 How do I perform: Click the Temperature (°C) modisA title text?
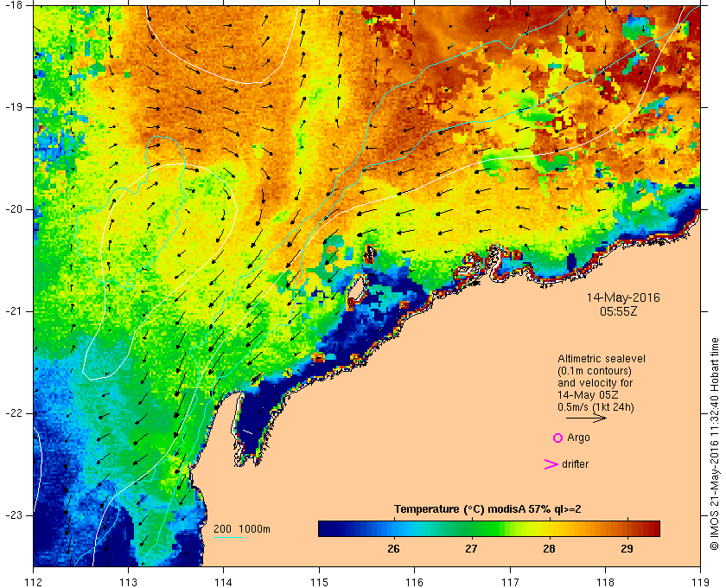click(x=487, y=509)
